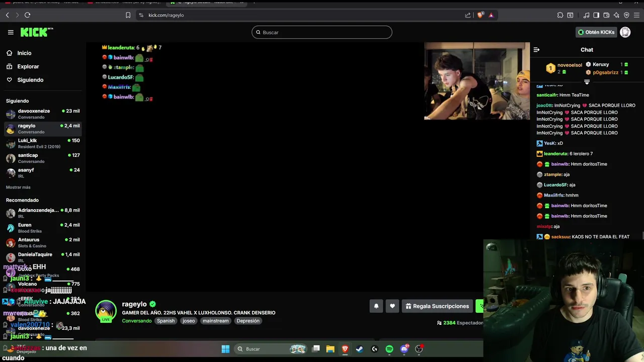The width and height of the screenshot is (644, 362).
Task: Open site settings icon in address bar
Action: click(x=141, y=15)
